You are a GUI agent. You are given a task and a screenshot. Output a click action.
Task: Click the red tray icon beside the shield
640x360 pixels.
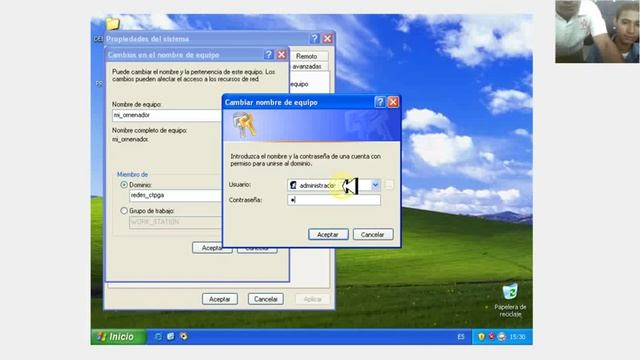(x=491, y=337)
